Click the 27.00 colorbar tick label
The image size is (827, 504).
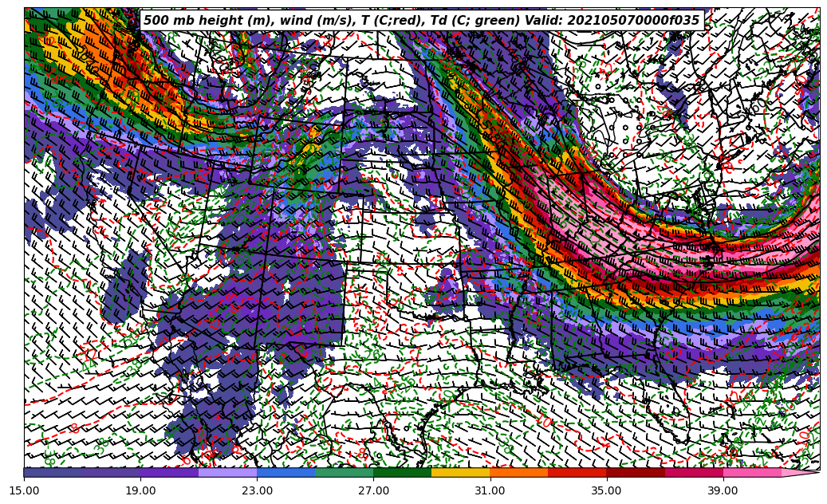[373, 491]
